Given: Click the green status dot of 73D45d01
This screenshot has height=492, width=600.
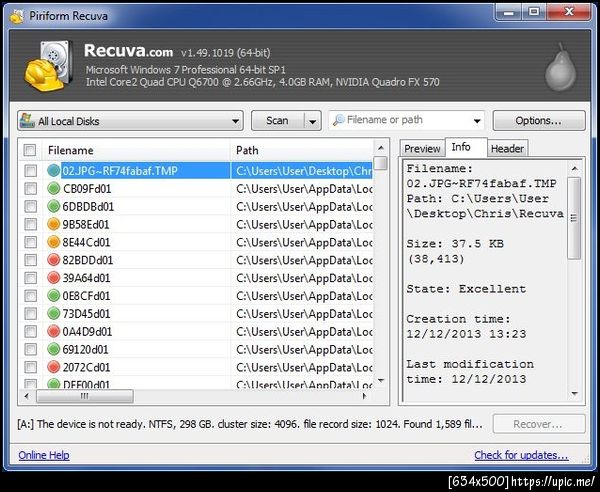Looking at the screenshot, I should (x=54, y=314).
